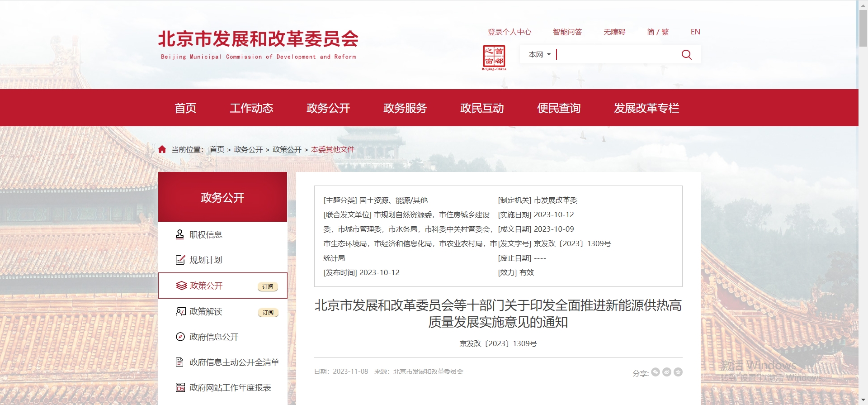The image size is (868, 405).
Task: Share the article via WeChat icon
Action: 656,372
